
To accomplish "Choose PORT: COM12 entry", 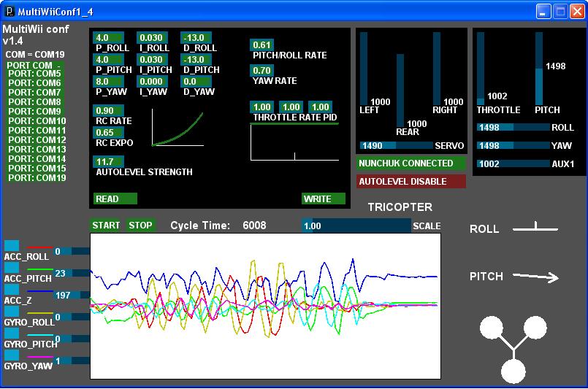I will click(x=37, y=140).
